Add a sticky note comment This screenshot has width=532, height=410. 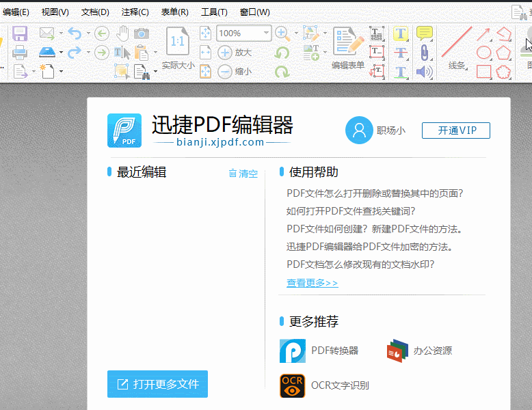pyautogui.click(x=425, y=33)
